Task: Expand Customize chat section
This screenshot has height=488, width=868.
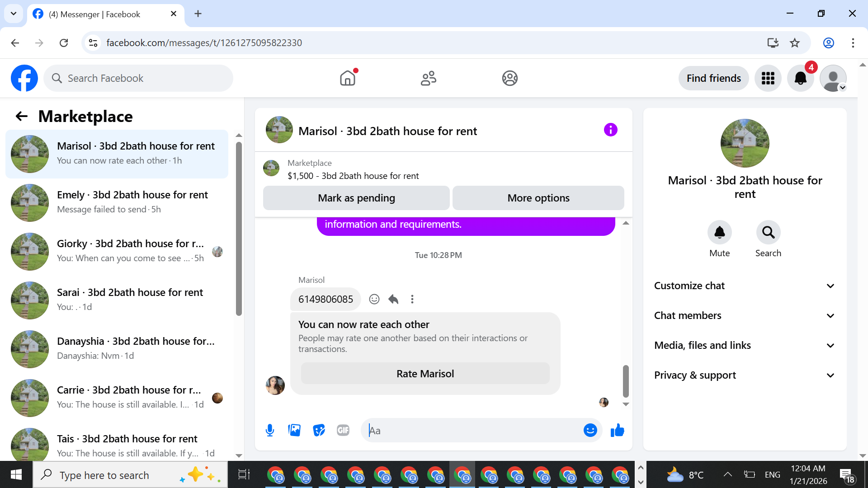Action: coord(745,286)
